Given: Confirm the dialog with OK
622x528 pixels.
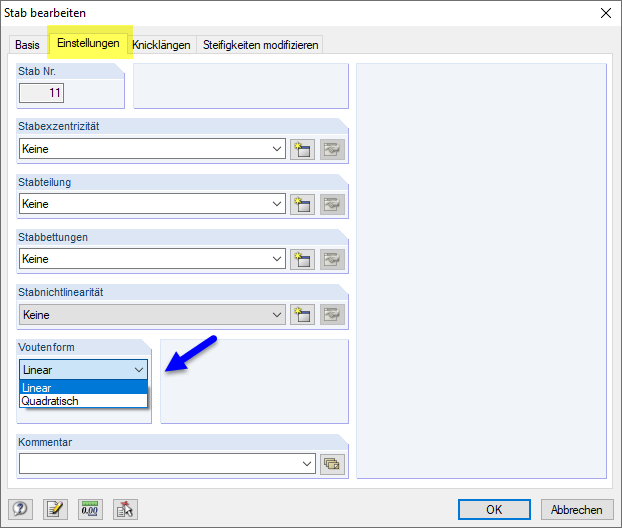Looking at the screenshot, I should coord(494,509).
